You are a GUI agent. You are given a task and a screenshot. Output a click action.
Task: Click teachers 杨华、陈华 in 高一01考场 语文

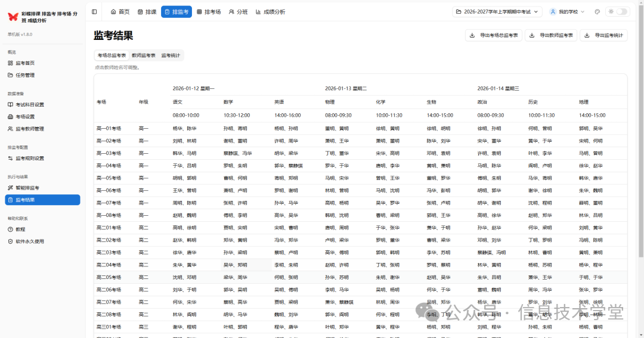click(x=184, y=129)
